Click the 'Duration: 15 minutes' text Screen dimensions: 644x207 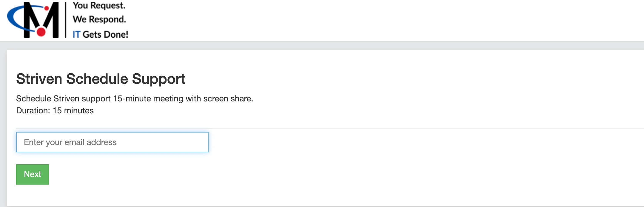tap(55, 111)
